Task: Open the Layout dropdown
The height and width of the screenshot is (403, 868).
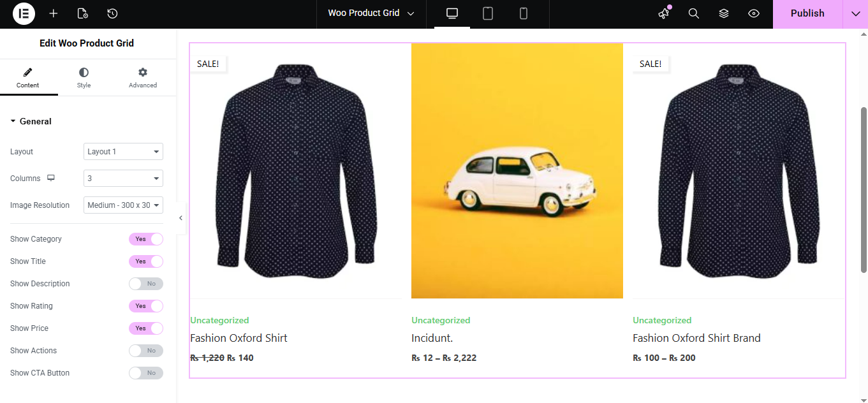Action: coord(123,152)
